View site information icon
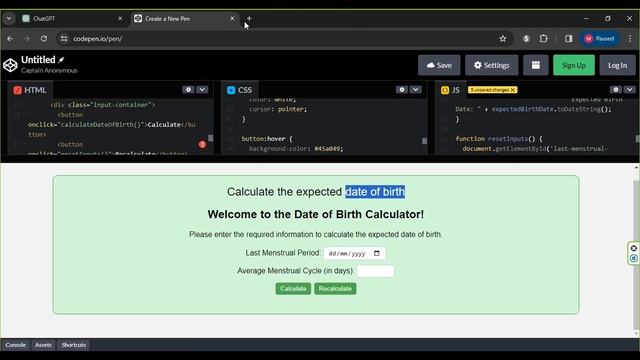 (64, 39)
